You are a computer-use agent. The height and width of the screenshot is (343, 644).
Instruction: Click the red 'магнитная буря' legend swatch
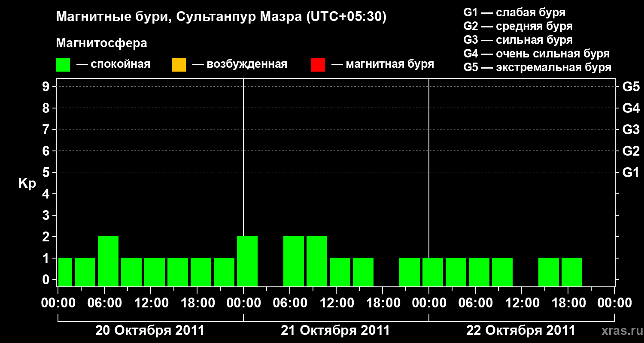point(318,65)
